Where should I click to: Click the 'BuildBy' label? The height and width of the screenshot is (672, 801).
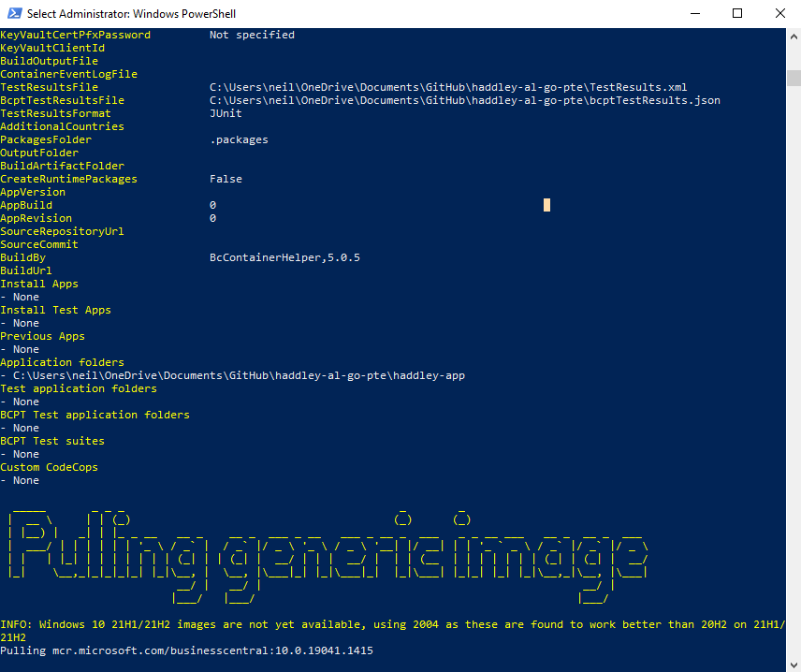click(x=23, y=257)
